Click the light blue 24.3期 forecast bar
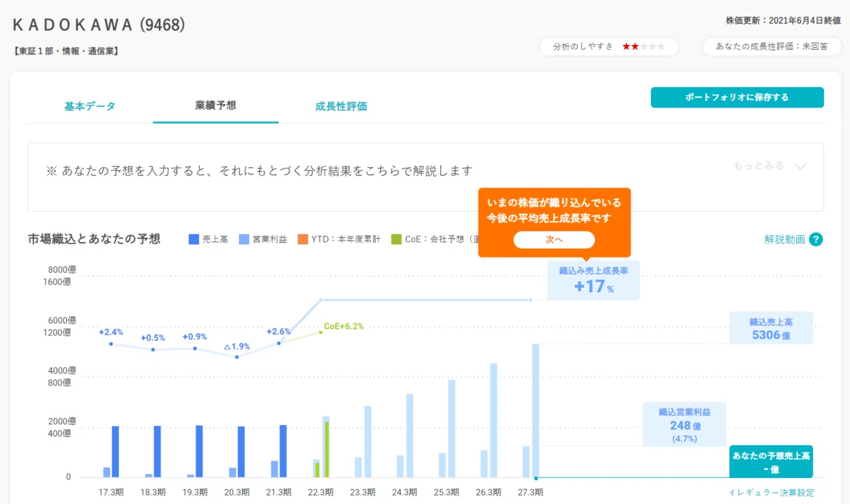The height and width of the screenshot is (504, 850). (x=410, y=436)
